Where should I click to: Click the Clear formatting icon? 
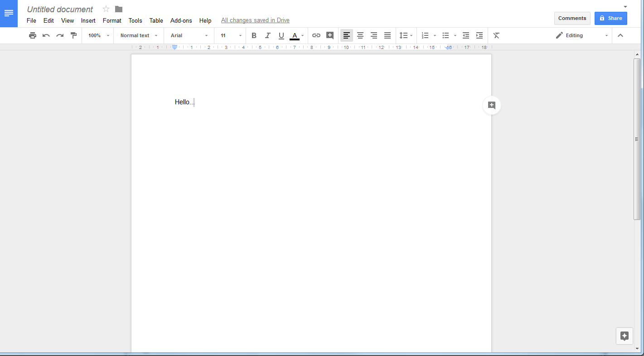tap(496, 35)
